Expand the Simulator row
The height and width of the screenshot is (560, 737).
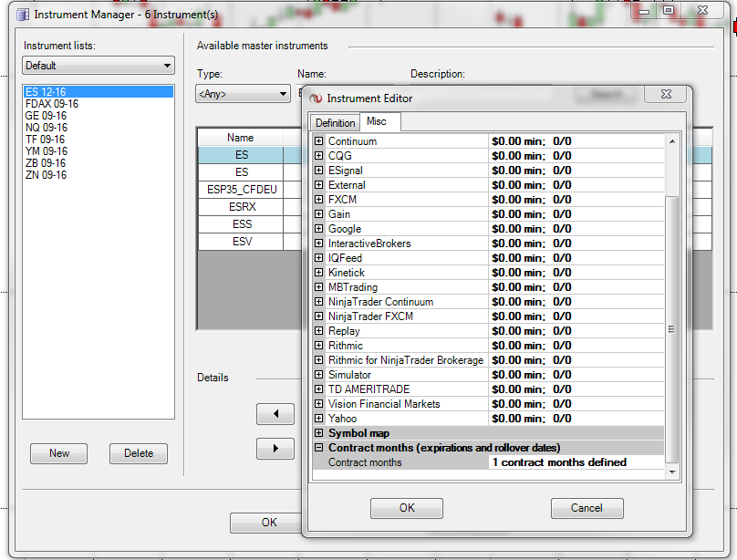click(x=318, y=375)
